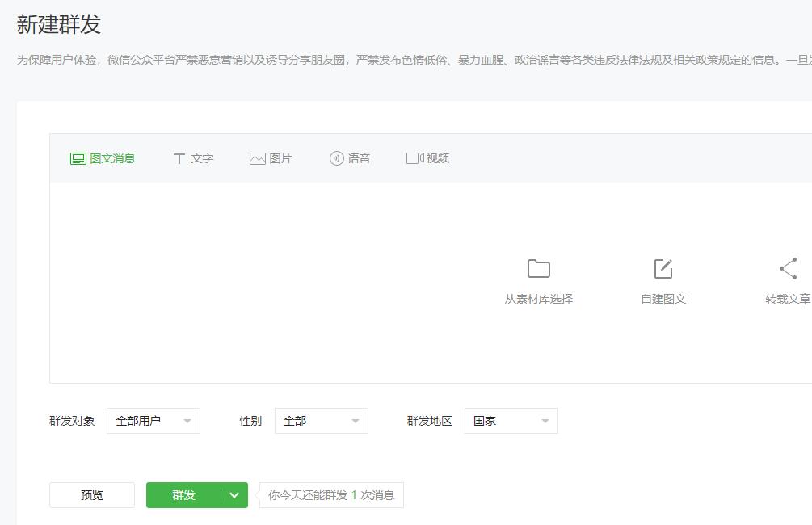The width and height of the screenshot is (812, 525).
Task: Click the T icon for 文字
Action: pos(179,159)
